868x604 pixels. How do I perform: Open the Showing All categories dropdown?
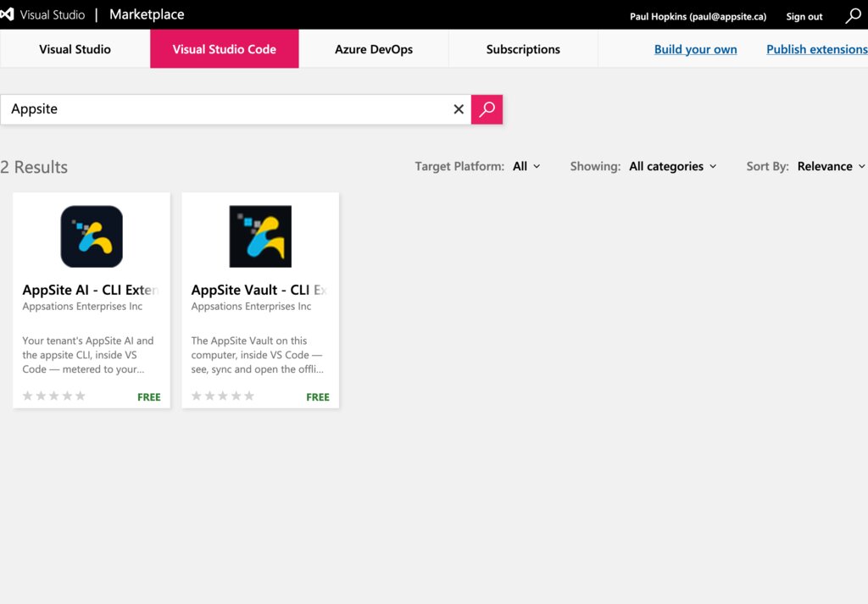672,167
